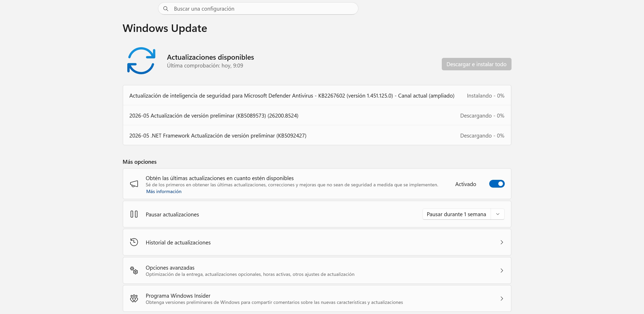
Task: Click the Windows Update sync arrows icon
Action: point(141,61)
